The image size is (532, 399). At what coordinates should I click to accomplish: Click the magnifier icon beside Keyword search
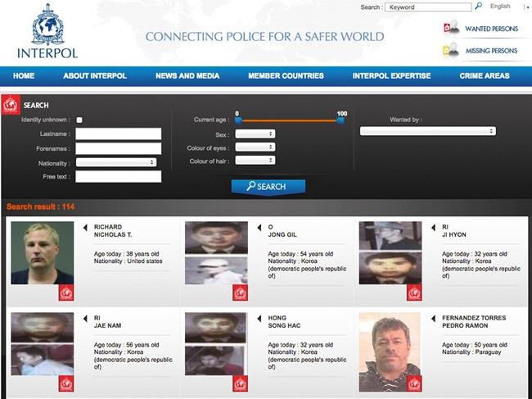pyautogui.click(x=478, y=7)
